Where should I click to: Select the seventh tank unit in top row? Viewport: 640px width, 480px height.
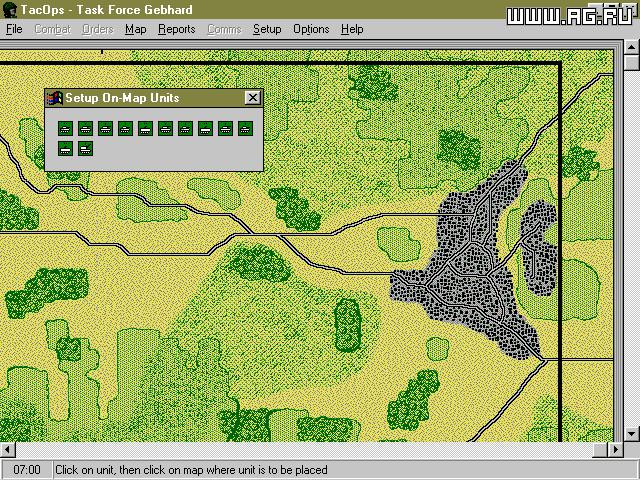185,129
